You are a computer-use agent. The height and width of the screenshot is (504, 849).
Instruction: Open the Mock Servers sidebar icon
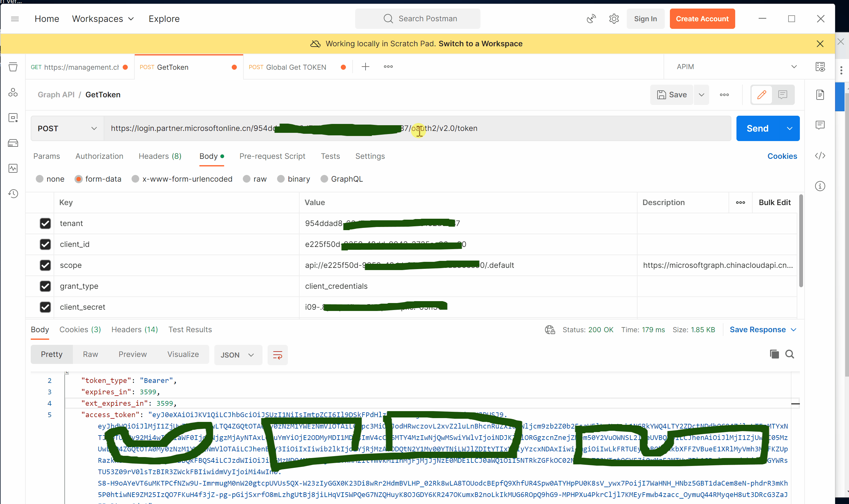click(x=13, y=143)
